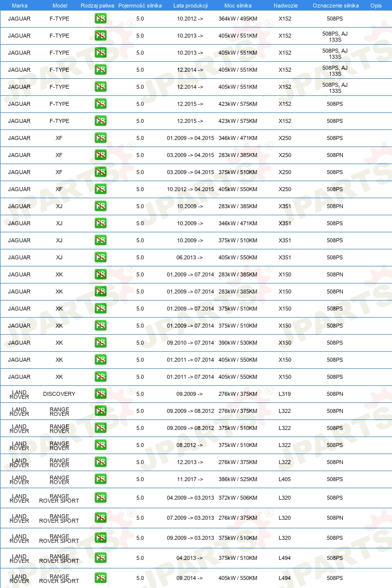Click the petrol icon for Range Rover 12.2013 row
Screen dimensions: 392x588
pyautogui.click(x=100, y=462)
